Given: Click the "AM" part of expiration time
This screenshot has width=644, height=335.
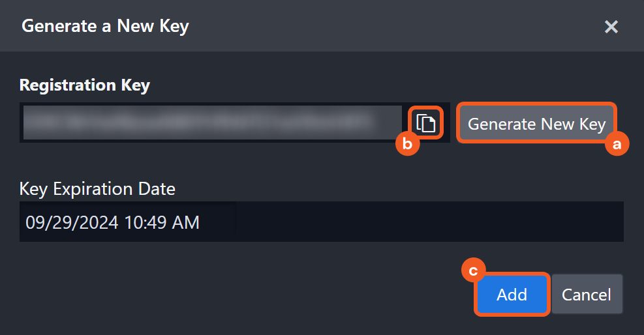Looking at the screenshot, I should pyautogui.click(x=186, y=222).
